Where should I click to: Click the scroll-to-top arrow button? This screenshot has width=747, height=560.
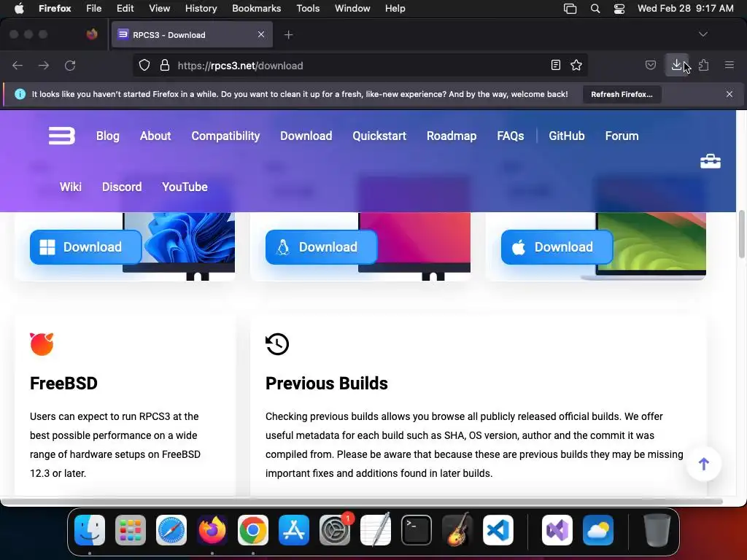[704, 464]
